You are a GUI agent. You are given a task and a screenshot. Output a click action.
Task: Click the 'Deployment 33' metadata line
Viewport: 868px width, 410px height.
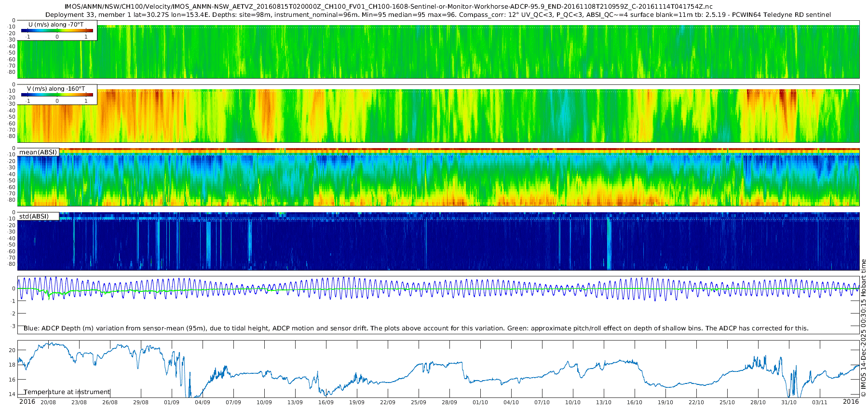click(438, 15)
